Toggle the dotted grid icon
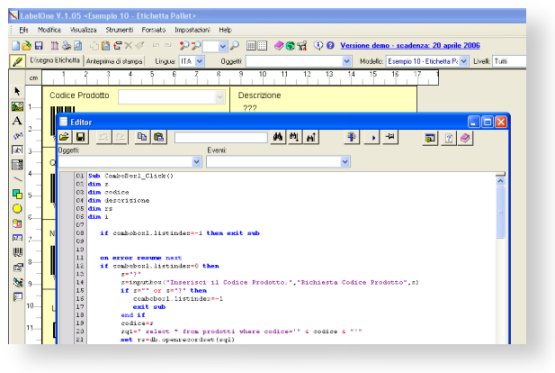The image size is (555, 373). [262, 46]
